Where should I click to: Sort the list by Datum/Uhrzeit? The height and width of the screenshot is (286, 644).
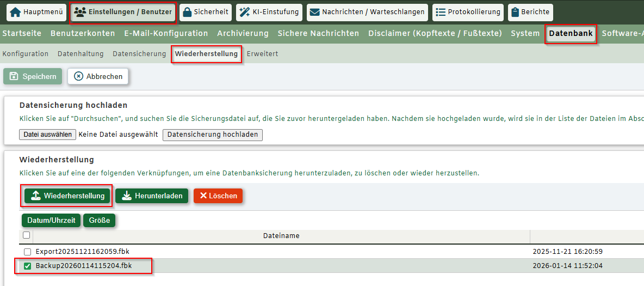pos(51,221)
